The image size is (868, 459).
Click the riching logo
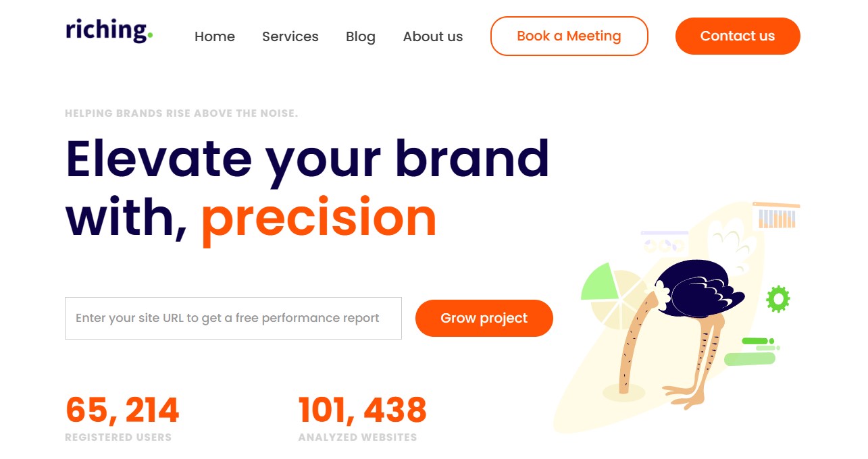(x=108, y=31)
